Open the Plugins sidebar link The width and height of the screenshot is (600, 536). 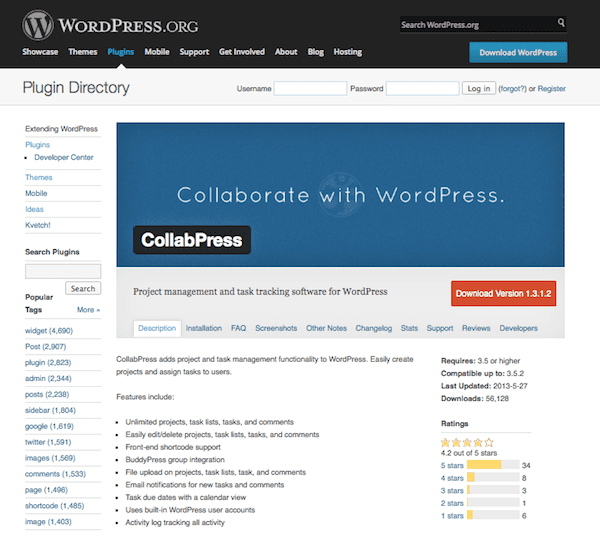click(x=38, y=145)
